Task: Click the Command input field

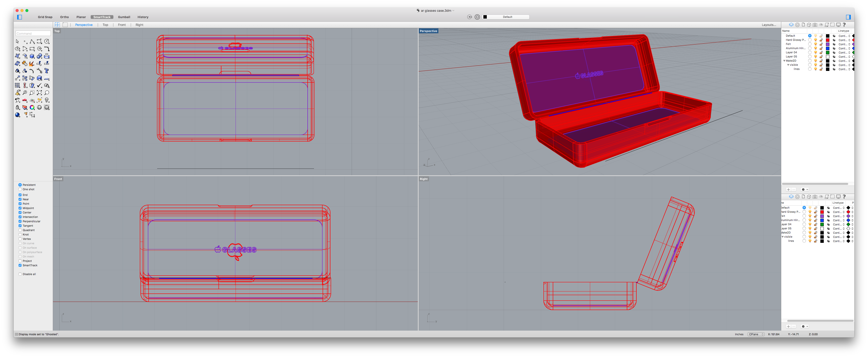Action: point(31,33)
